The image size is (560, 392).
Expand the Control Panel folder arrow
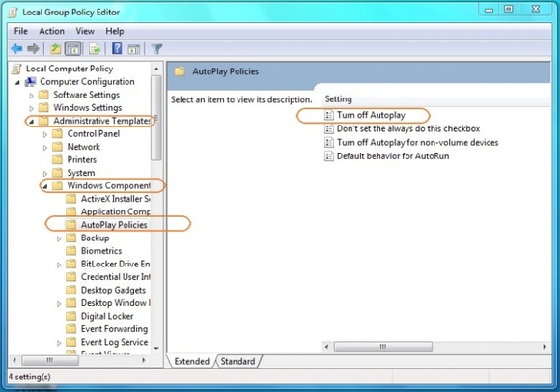45,134
